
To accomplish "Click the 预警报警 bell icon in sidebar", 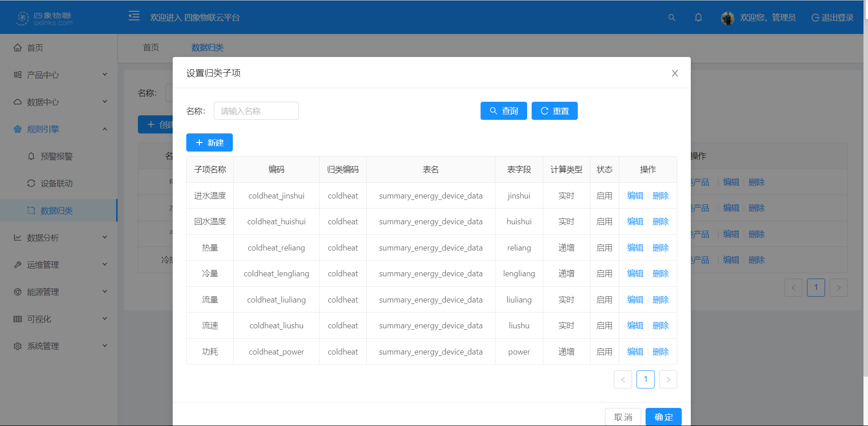I will click(x=31, y=156).
